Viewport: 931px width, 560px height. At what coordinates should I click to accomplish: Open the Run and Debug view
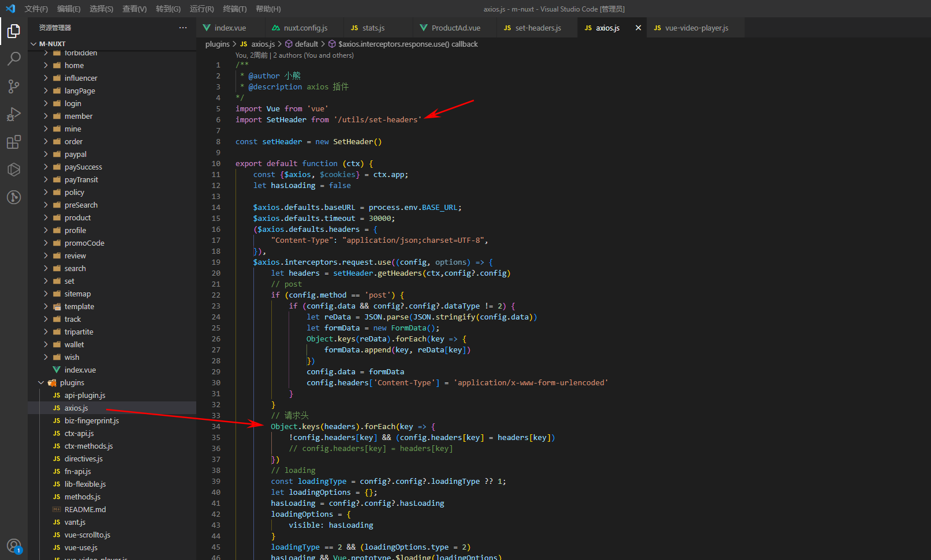point(14,114)
